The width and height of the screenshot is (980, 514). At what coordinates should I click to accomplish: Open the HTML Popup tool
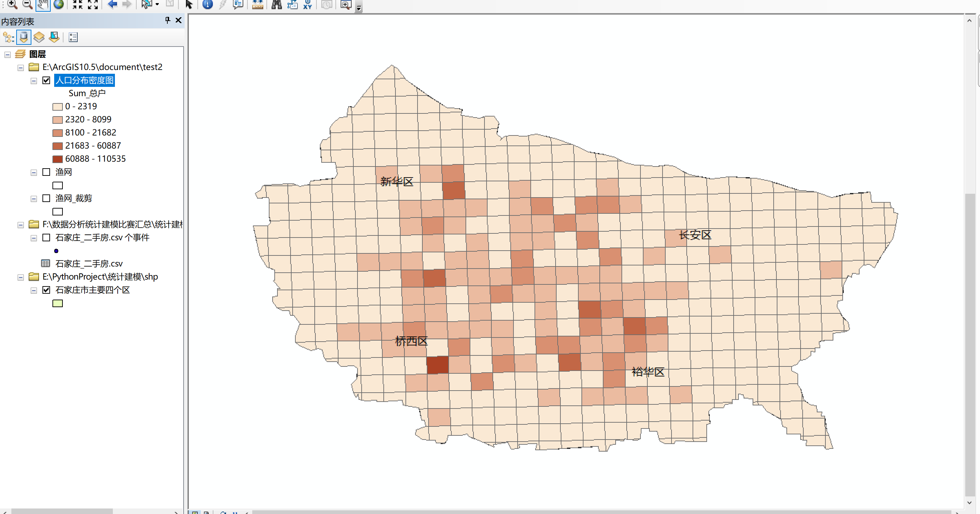click(x=238, y=4)
